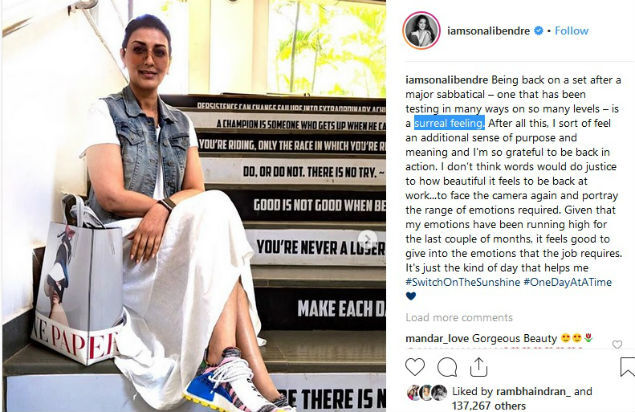Click the highlighted 'surreal feeling' text
Viewport: 635px width, 412px height.
coord(449,123)
